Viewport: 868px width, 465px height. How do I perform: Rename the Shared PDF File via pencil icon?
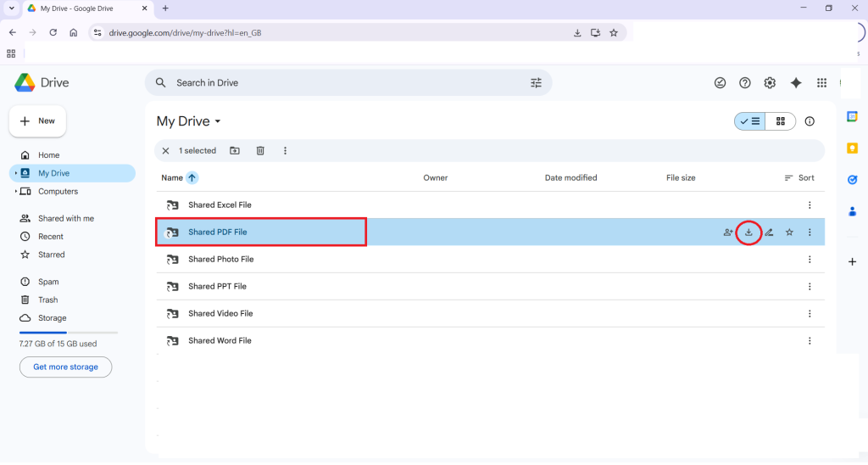pyautogui.click(x=769, y=232)
